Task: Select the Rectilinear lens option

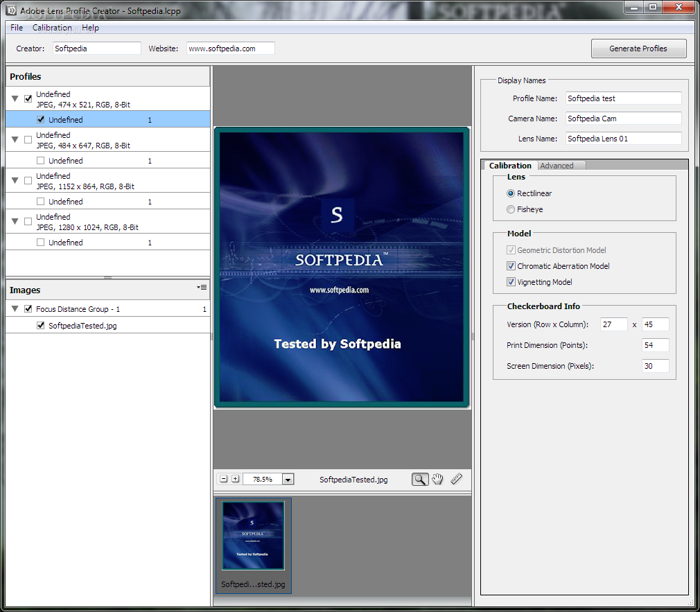Action: coord(511,193)
